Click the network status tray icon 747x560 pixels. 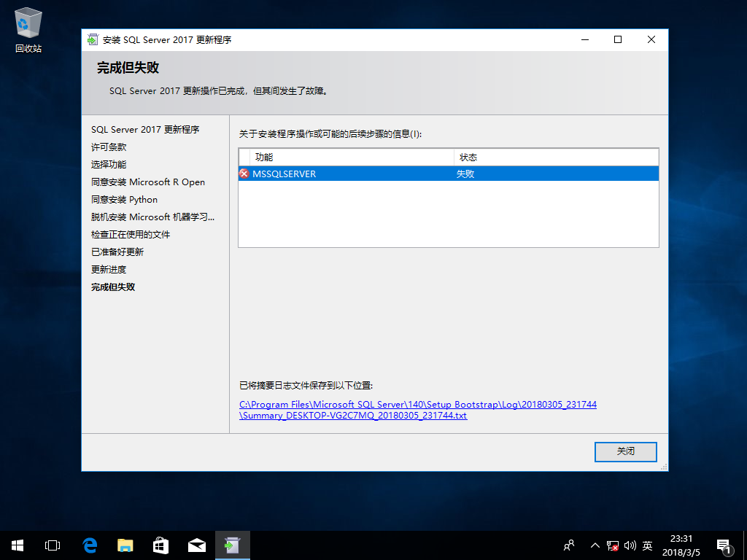613,545
